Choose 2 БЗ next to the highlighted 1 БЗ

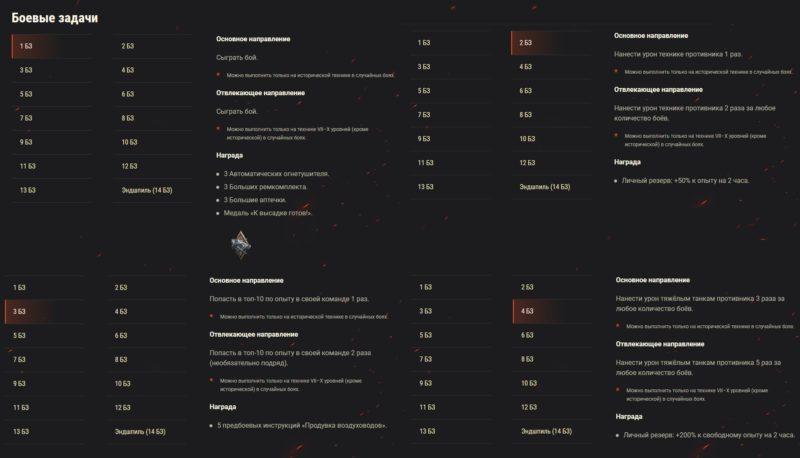point(128,46)
